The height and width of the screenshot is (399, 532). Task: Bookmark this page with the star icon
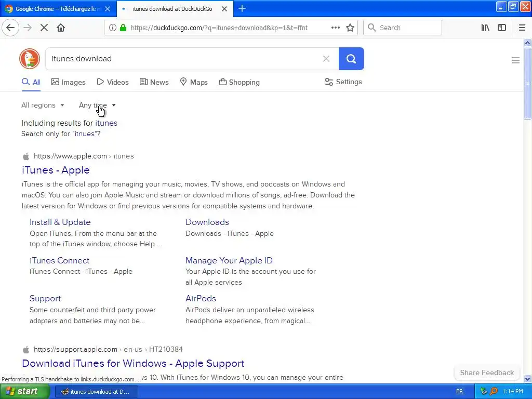click(x=350, y=28)
